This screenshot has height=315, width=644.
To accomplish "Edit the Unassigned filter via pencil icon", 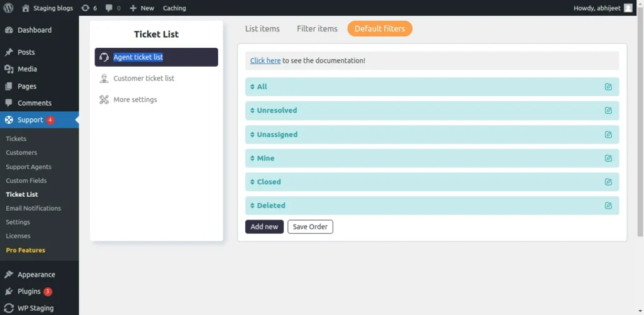I will click(x=608, y=135).
